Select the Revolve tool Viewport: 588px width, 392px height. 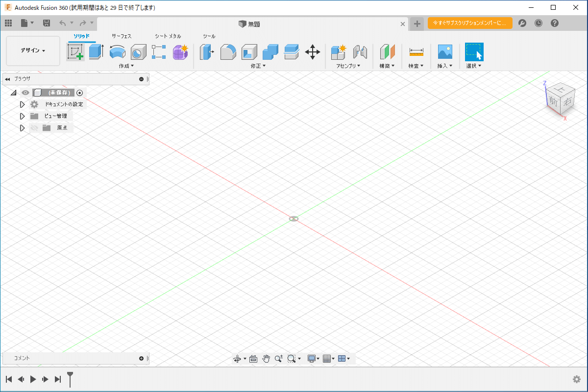tap(118, 52)
